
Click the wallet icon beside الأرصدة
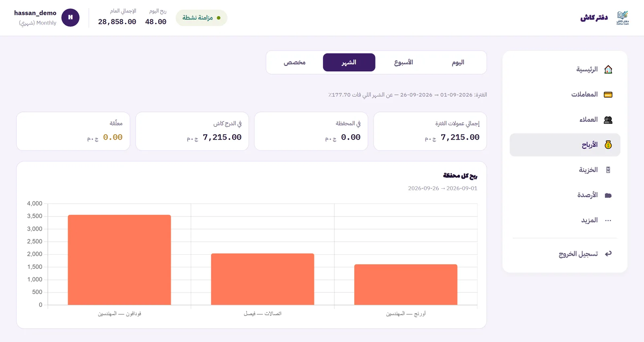coord(608,195)
